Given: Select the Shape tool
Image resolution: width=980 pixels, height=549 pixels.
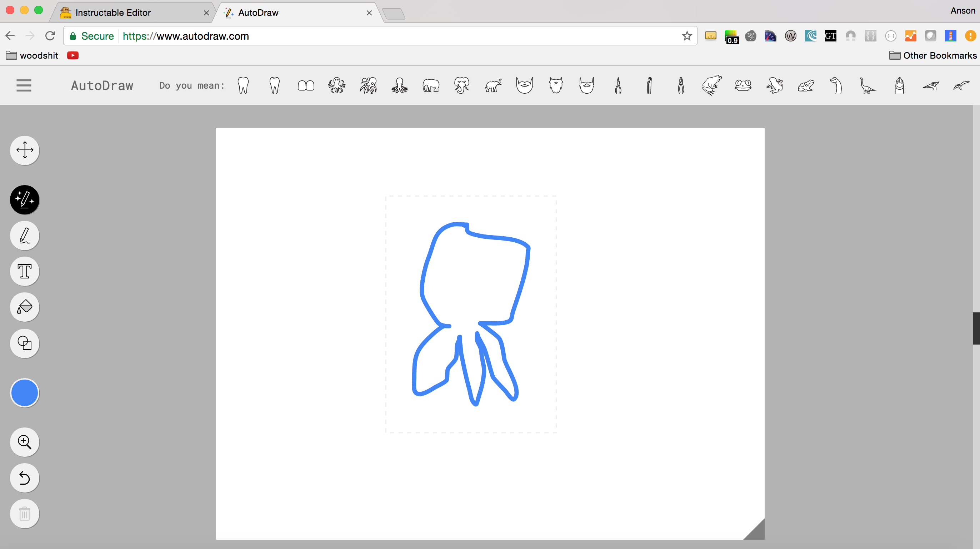Looking at the screenshot, I should (x=24, y=343).
